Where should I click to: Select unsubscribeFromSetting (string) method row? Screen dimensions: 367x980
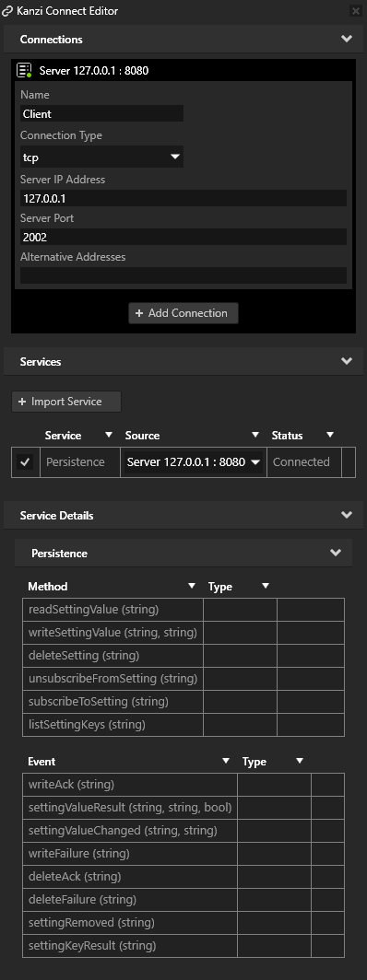pos(183,679)
